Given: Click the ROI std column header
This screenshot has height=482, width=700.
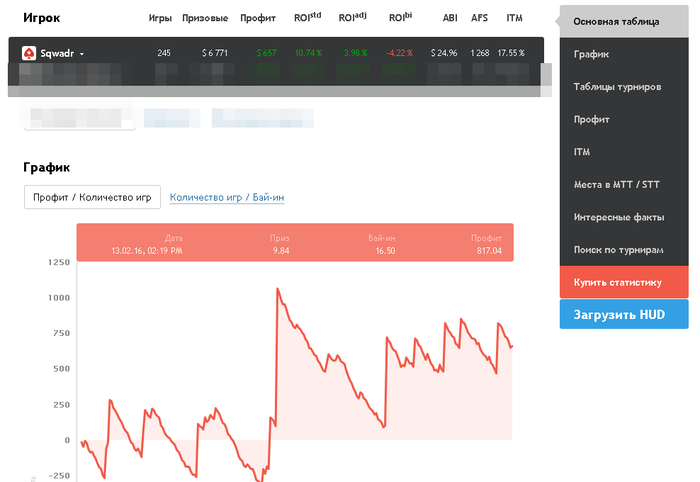Looking at the screenshot, I should click(307, 17).
